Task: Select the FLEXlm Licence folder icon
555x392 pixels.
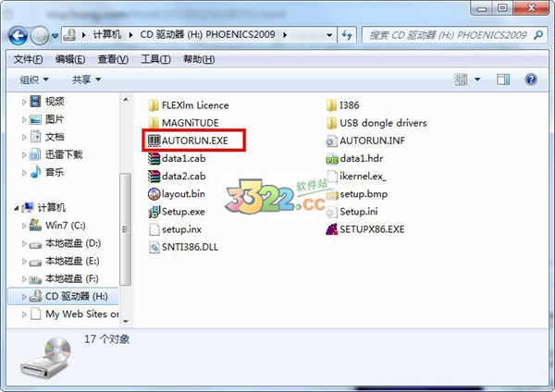Action: pos(154,105)
